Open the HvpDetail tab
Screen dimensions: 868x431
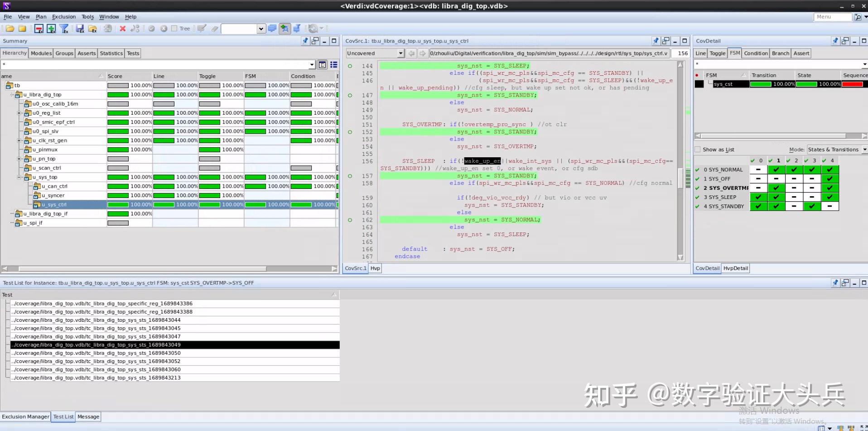click(735, 268)
